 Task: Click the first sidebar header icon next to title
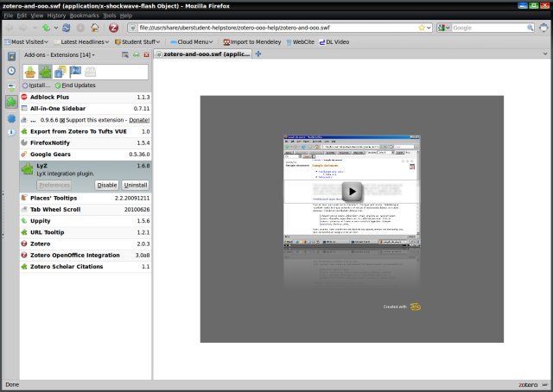pyautogui.click(x=125, y=54)
